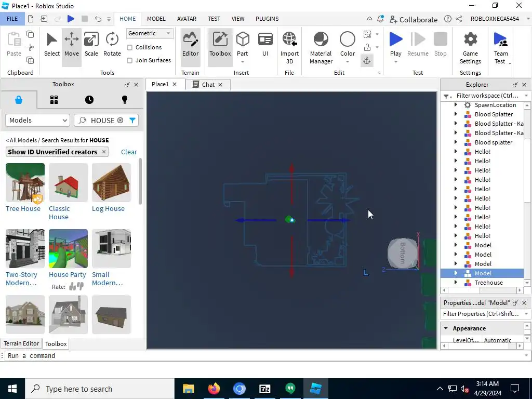Open the Log House model link
This screenshot has width=532, height=399.
pos(108,209)
